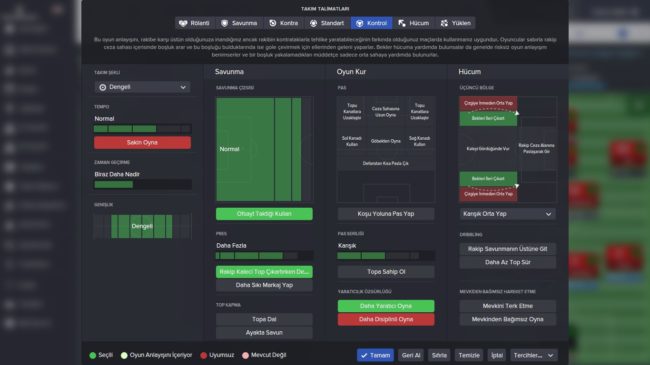The height and width of the screenshot is (365, 650).
Task: Enable the Topa Dal tackling option
Action: (x=264, y=319)
